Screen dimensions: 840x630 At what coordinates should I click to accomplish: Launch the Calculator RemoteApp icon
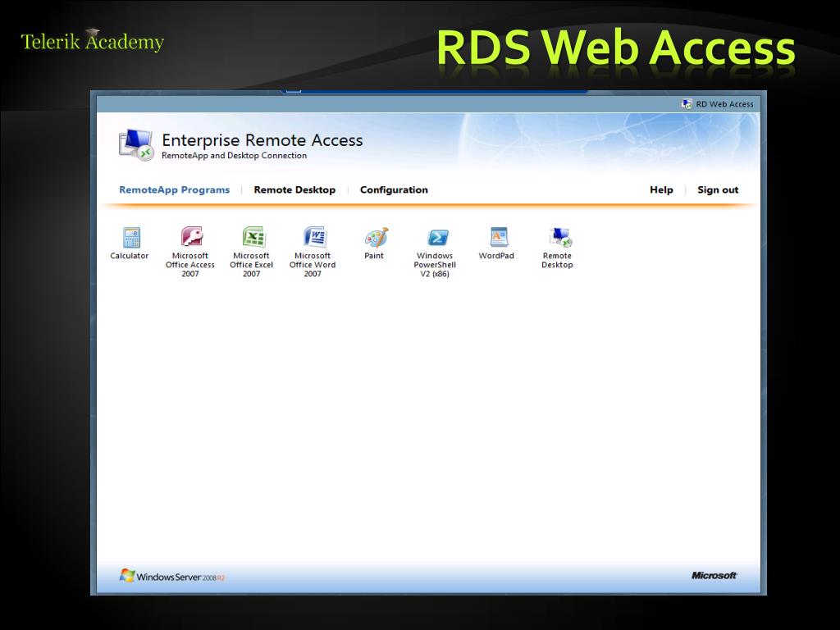point(131,237)
